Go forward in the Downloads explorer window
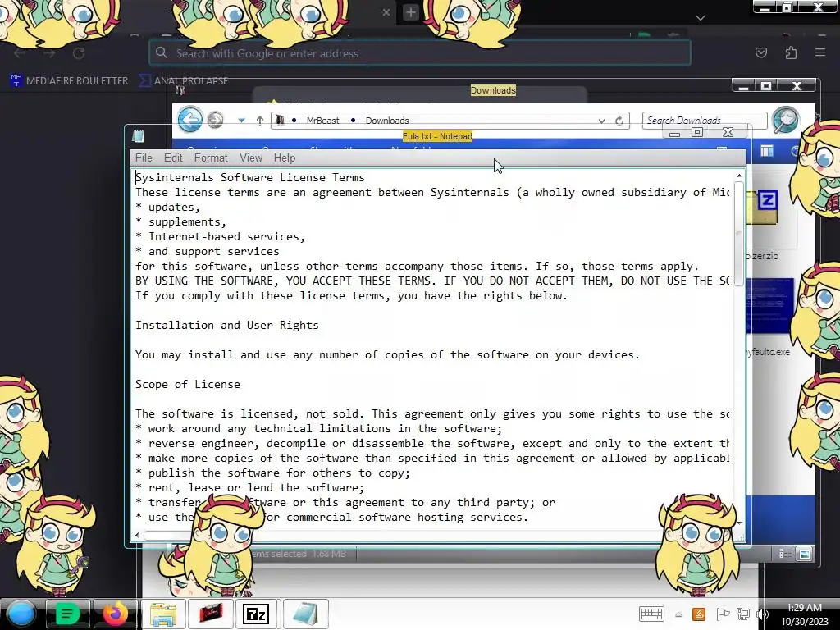 [216, 120]
